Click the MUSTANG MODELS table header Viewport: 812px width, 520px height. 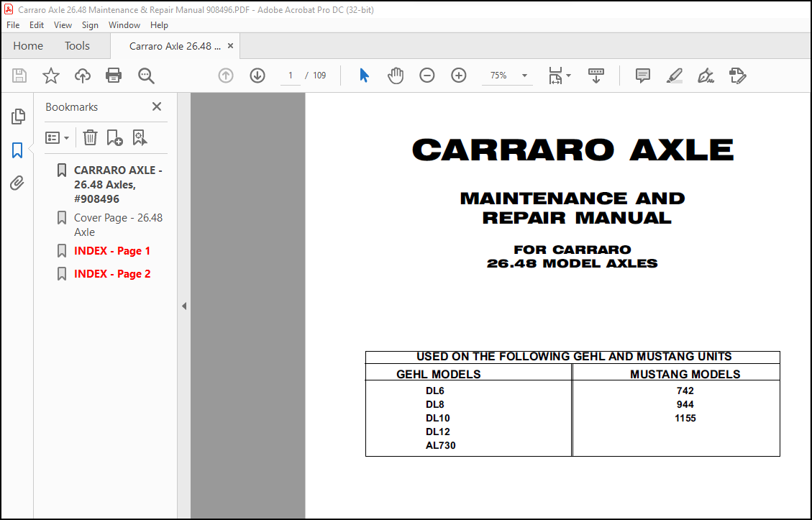(685, 374)
